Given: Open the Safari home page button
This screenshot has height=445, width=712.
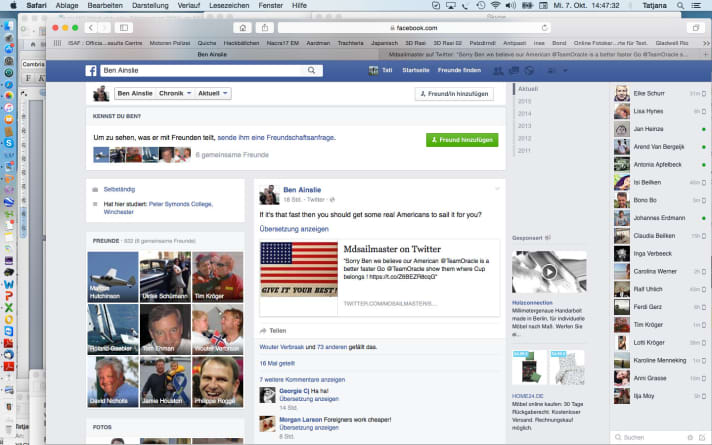Looking at the screenshot, I should [x=243, y=28].
